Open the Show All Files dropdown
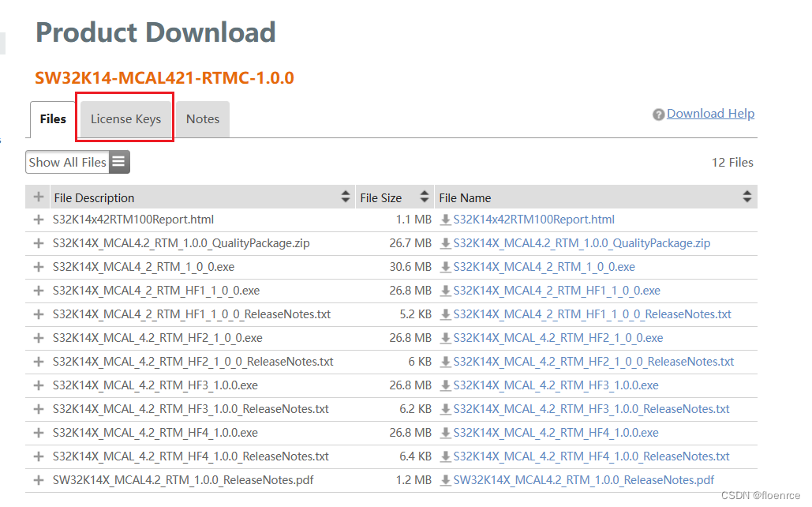Screen dimensions: 812x507 coord(77,162)
